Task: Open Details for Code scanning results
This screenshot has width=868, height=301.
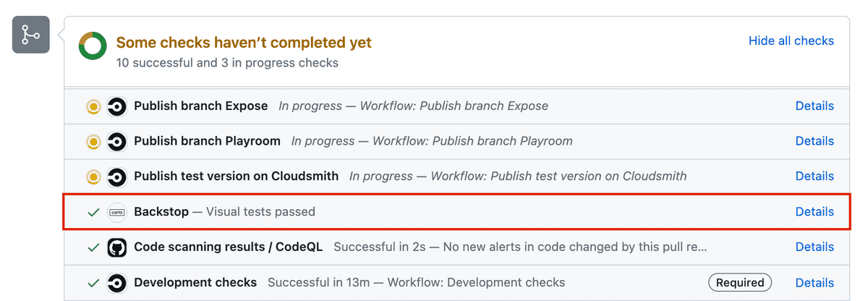Action: 814,247
